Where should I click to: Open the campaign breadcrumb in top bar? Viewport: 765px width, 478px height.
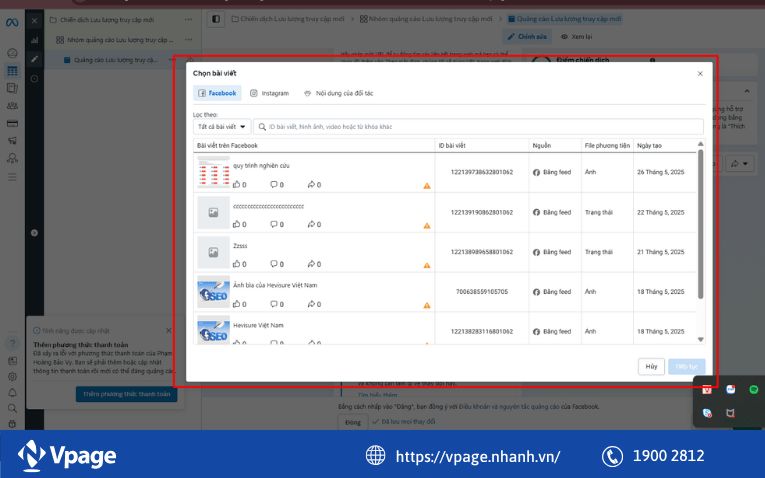pos(288,19)
